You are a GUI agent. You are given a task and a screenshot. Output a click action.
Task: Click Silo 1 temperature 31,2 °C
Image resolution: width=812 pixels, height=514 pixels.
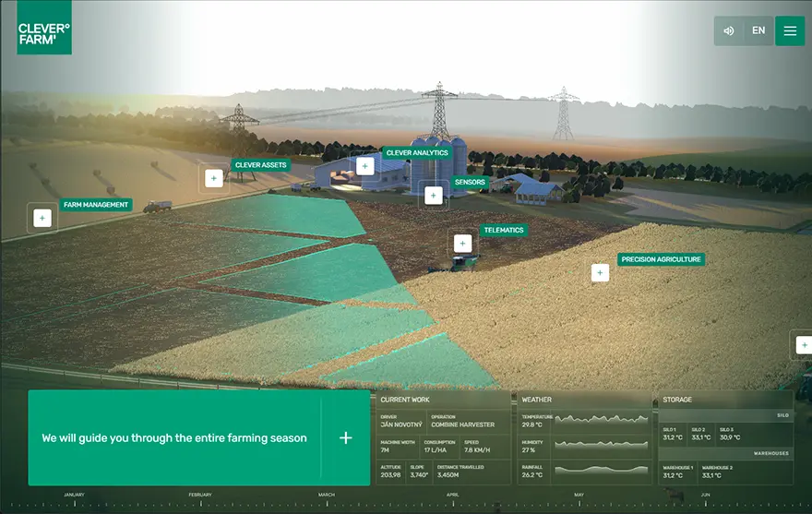[672, 437]
